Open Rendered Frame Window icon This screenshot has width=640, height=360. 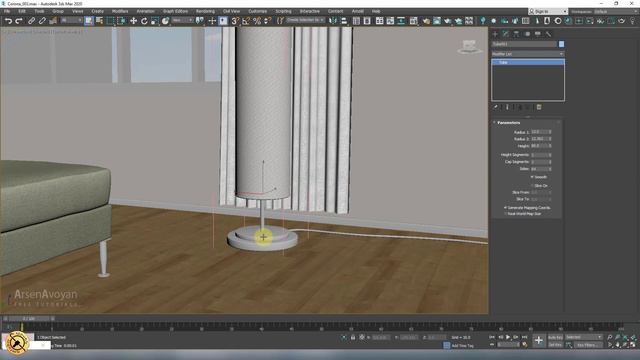tap(437, 20)
